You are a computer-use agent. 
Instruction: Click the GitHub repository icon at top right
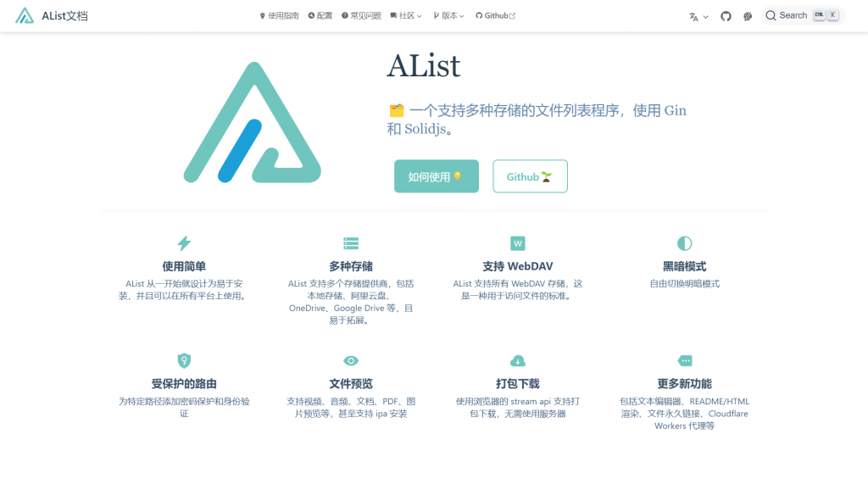pyautogui.click(x=726, y=16)
